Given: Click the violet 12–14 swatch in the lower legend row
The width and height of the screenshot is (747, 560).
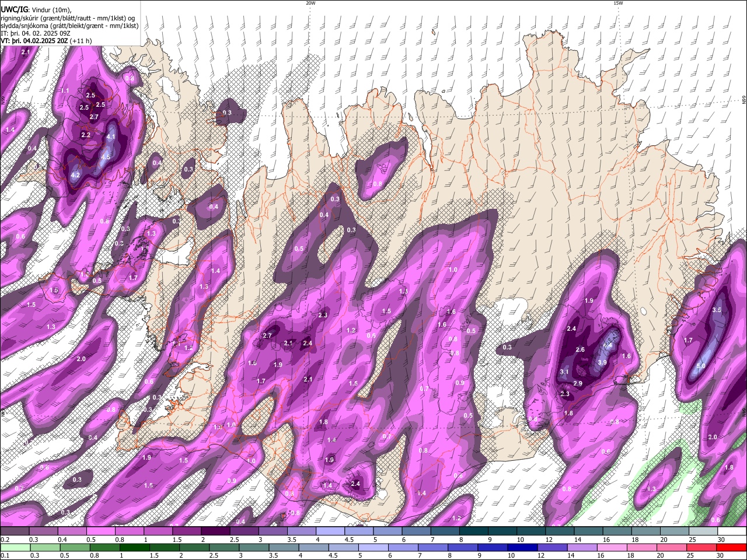Looking at the screenshot, I should 552,547.
